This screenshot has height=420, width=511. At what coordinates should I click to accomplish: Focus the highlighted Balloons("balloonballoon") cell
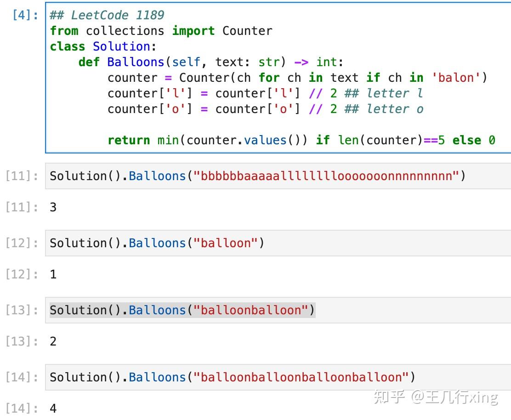click(x=182, y=310)
